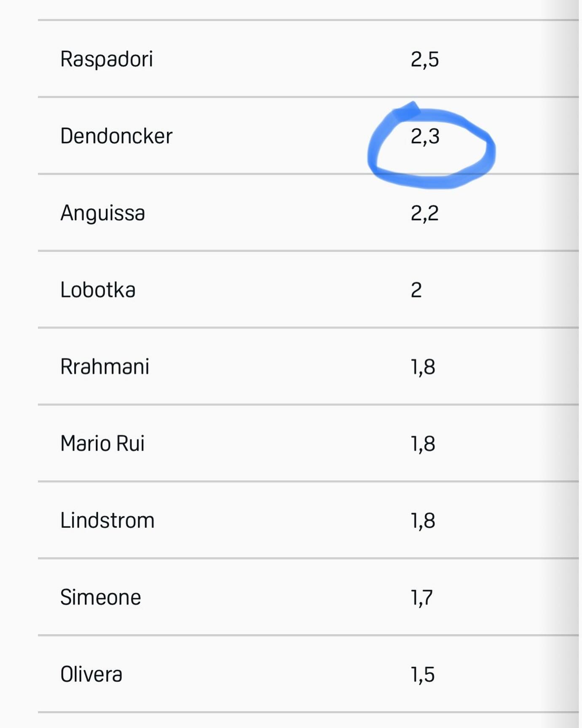The width and height of the screenshot is (582, 728).
Task: Click Simeone's 1,7 value
Action: [422, 598]
